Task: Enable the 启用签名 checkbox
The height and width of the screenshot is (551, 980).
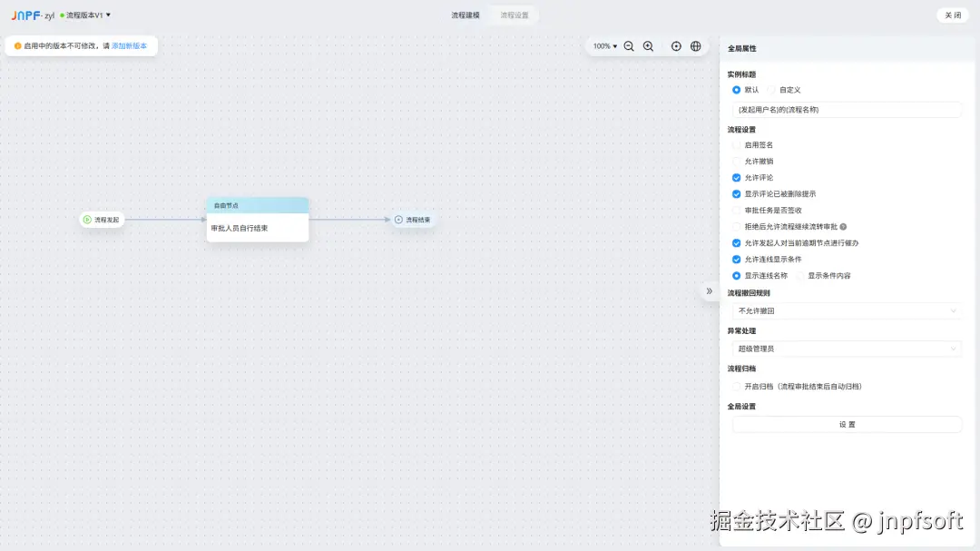Action: [736, 144]
